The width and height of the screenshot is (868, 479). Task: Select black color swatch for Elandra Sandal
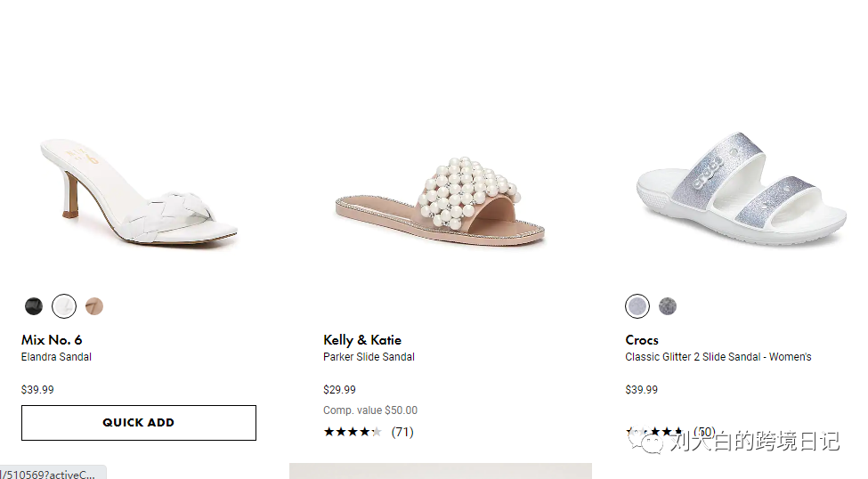click(34, 306)
